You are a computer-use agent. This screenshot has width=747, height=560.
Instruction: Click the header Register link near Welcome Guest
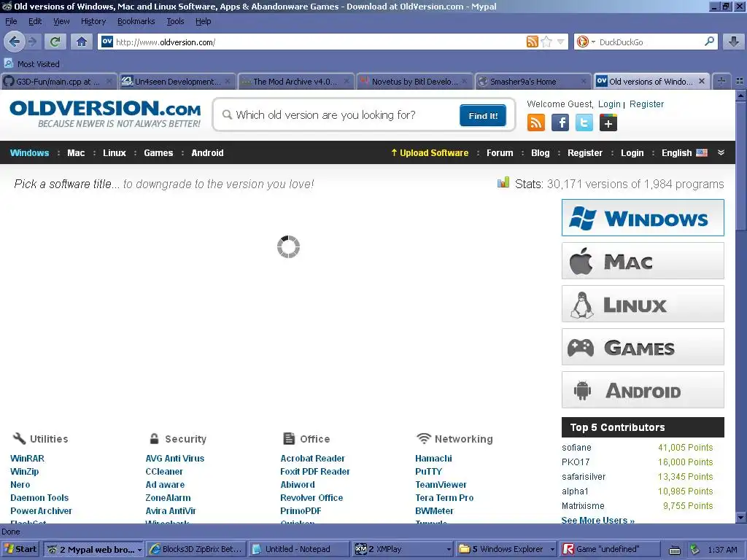tap(646, 104)
